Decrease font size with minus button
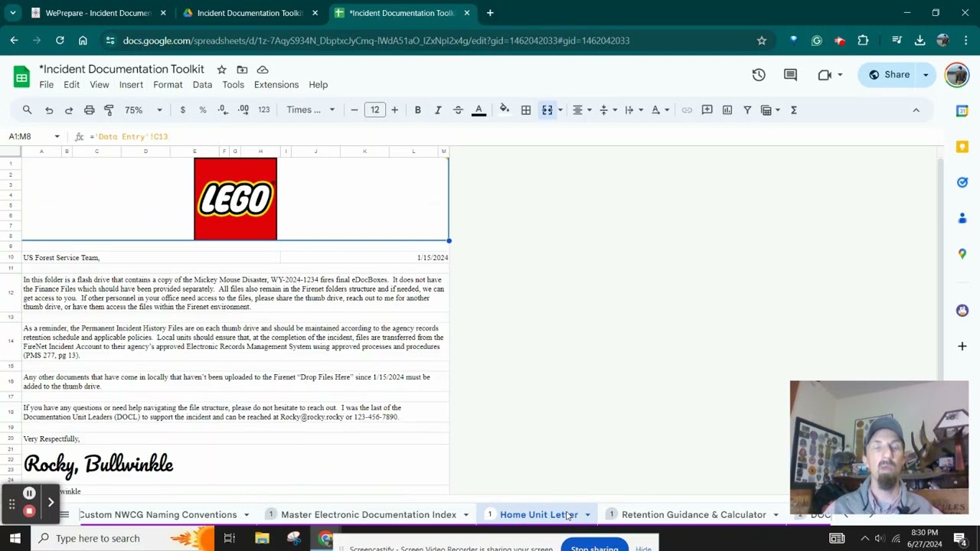 (x=354, y=110)
